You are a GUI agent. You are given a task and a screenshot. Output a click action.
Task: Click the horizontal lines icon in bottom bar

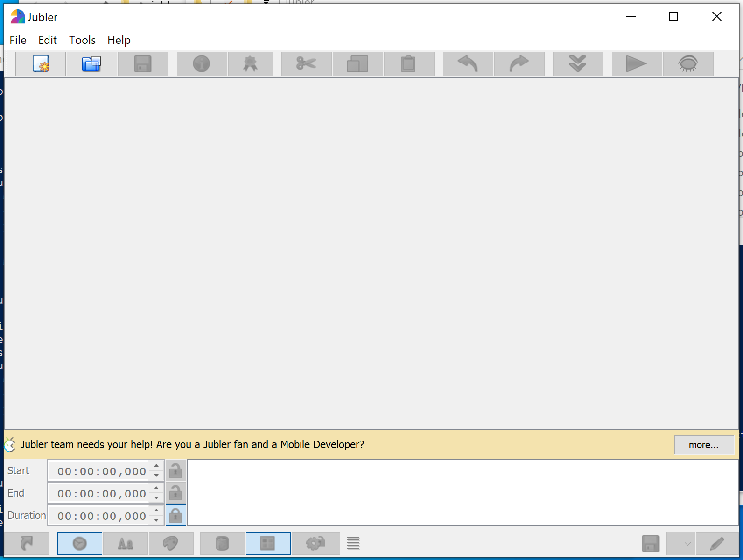(x=353, y=543)
